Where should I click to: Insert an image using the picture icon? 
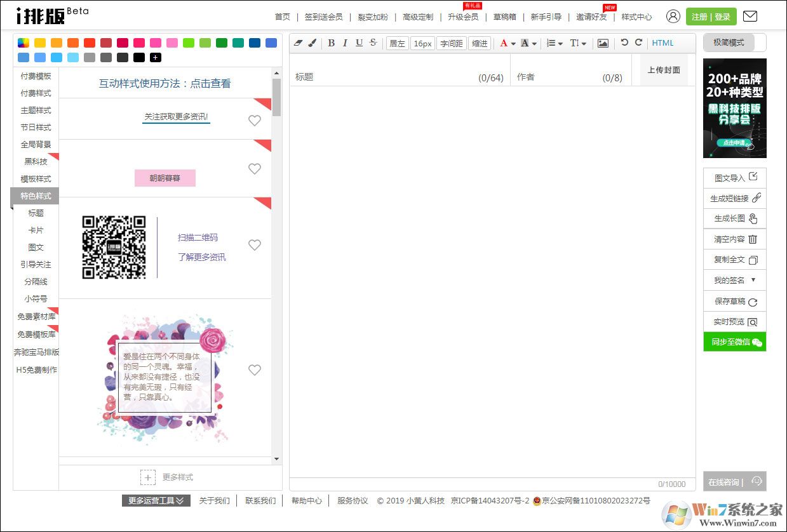coord(603,43)
